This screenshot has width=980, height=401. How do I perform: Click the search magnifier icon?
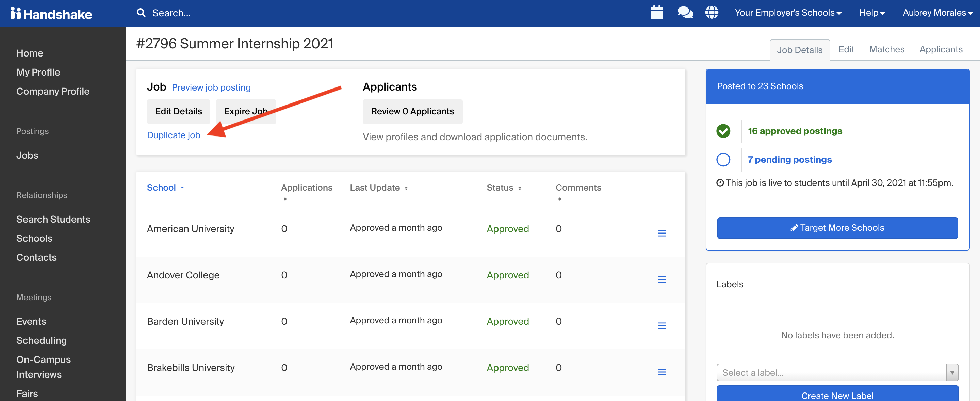pyautogui.click(x=141, y=13)
